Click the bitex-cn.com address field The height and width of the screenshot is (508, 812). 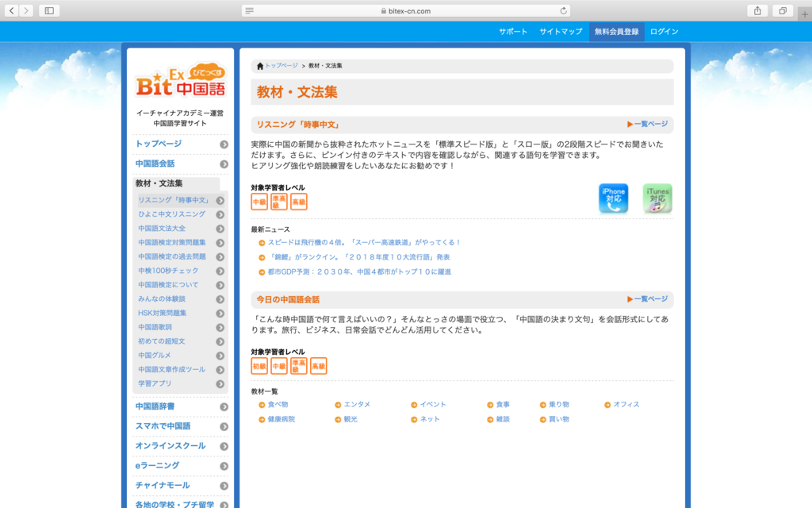[x=406, y=10]
